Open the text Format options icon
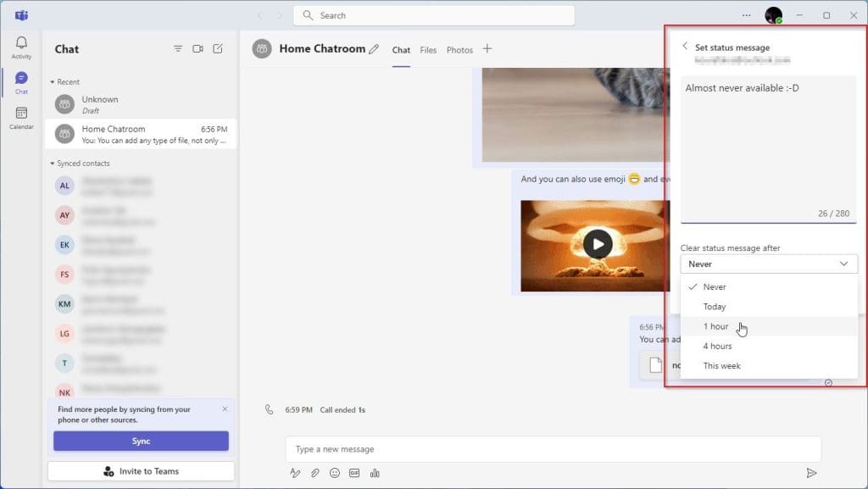This screenshot has height=489, width=868. coord(295,473)
